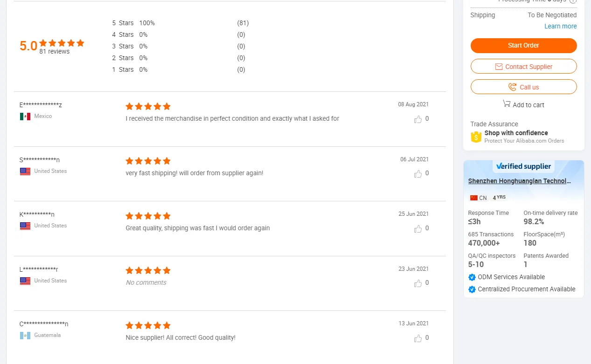Open the shipping Learn more link

560,26
